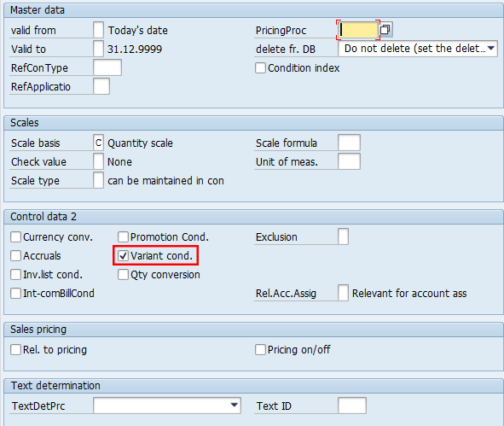Viewport: 504px width, 426px height.
Task: Select the RefConType input field
Action: 107,67
